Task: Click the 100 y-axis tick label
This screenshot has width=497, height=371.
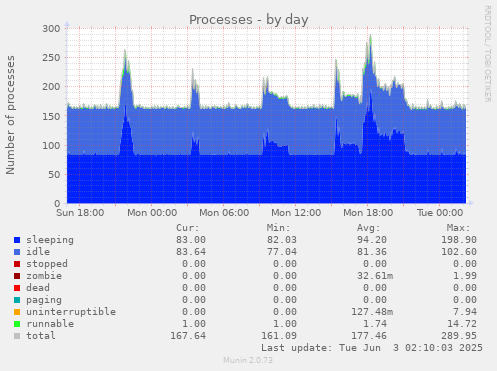Action: point(51,145)
